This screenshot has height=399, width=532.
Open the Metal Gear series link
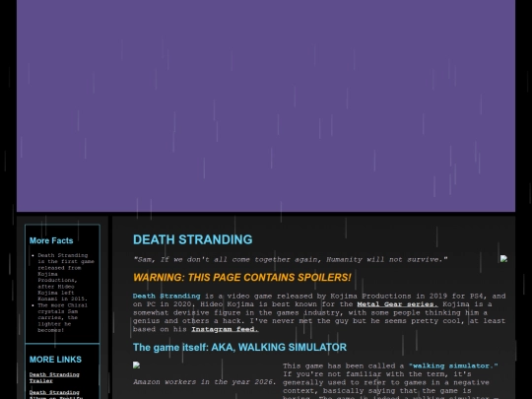click(x=397, y=304)
